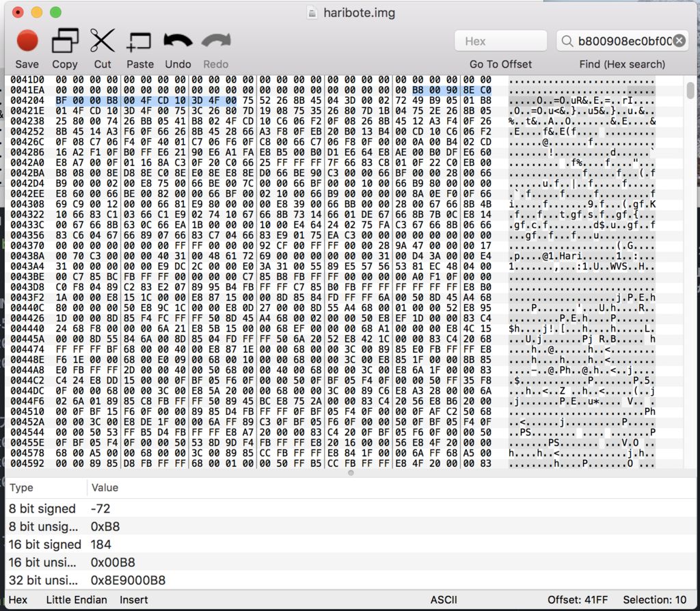Select the 16 bit unsigned row
Screen dimensions: 700x611
(x=351, y=562)
